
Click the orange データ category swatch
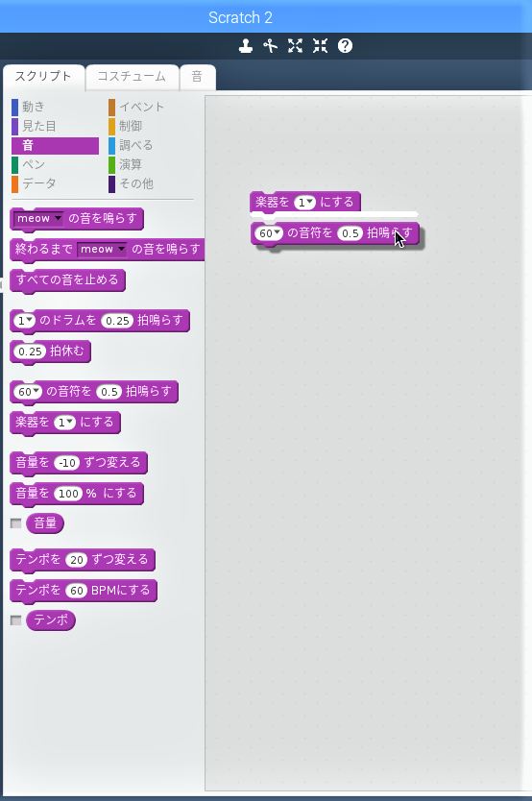coord(14,183)
